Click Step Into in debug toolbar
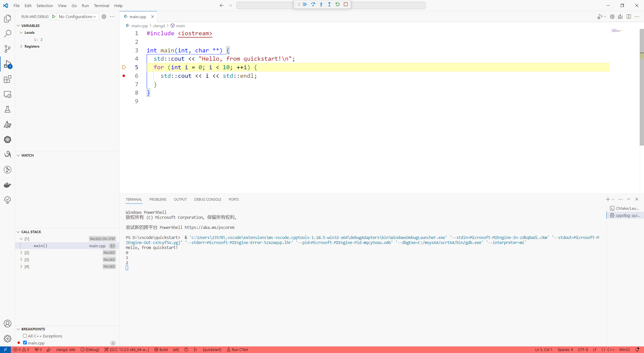 pyautogui.click(x=321, y=4)
